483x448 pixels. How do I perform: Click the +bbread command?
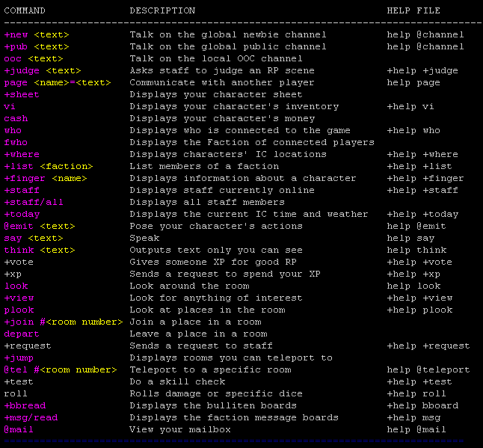pos(25,405)
